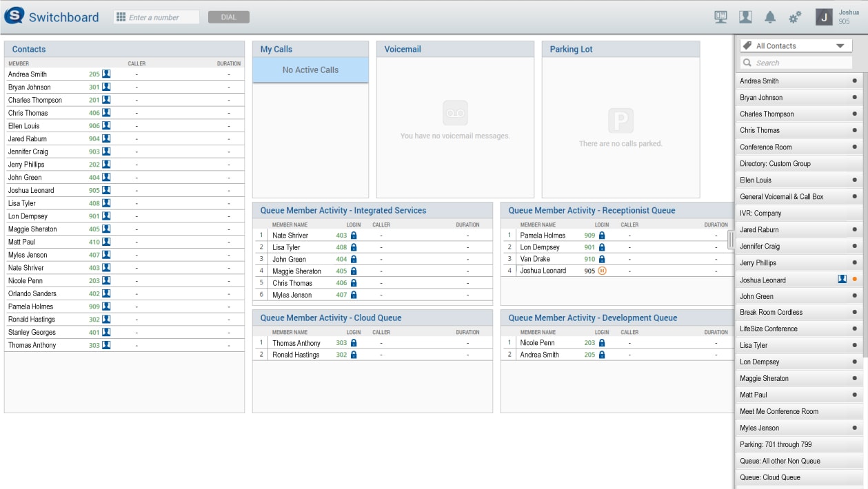Screen dimensions: 868x489
Task: Click the Switchboard logo
Action: (x=14, y=17)
